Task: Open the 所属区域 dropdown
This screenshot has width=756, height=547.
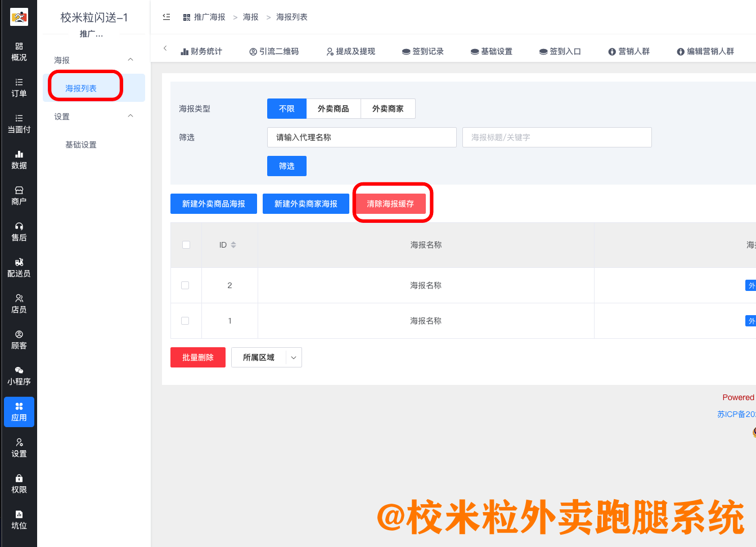Action: tap(266, 357)
